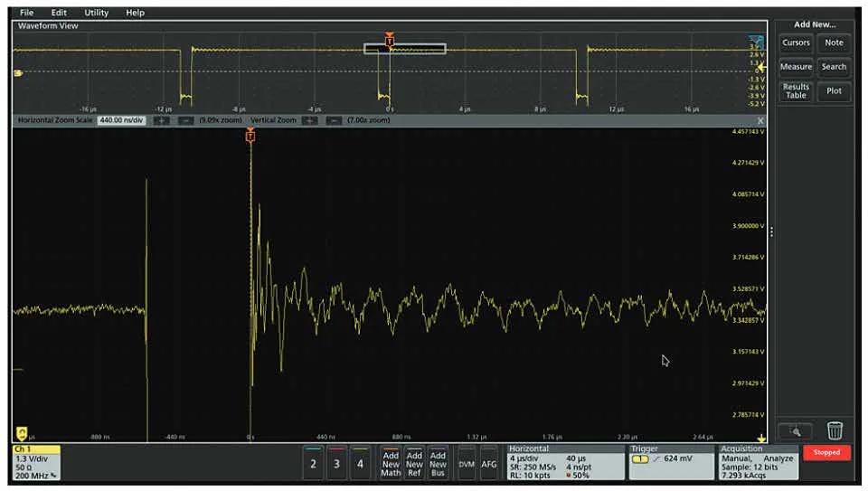868x491 pixels.
Task: Add new Cursors
Action: pos(796,42)
